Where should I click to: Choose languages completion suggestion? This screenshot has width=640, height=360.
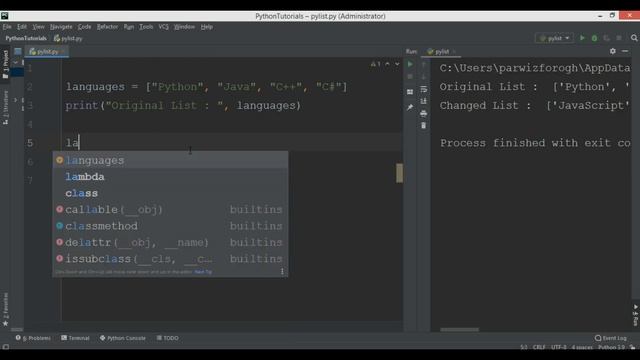[x=170, y=160]
